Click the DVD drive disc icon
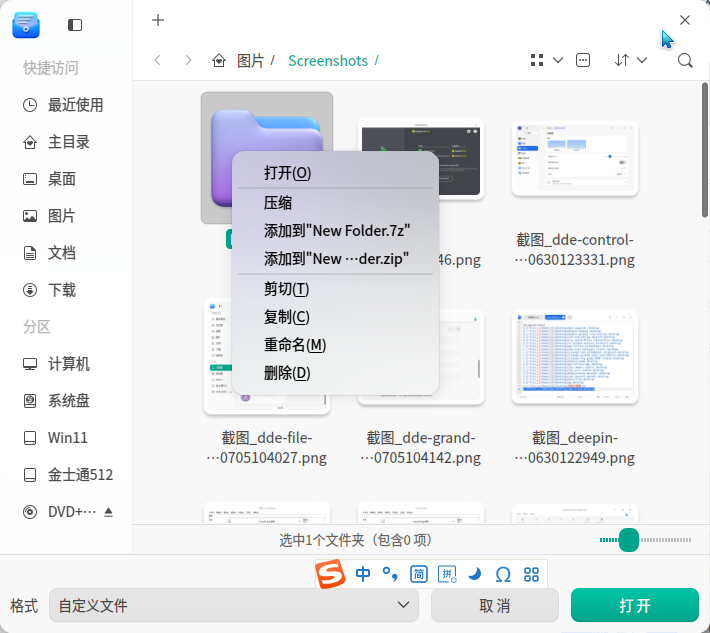 pyautogui.click(x=30, y=512)
